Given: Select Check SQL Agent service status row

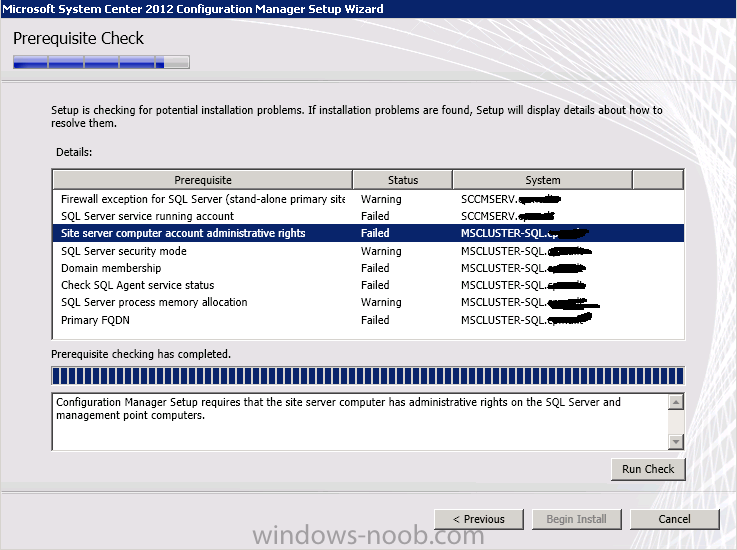Looking at the screenshot, I should [137, 285].
